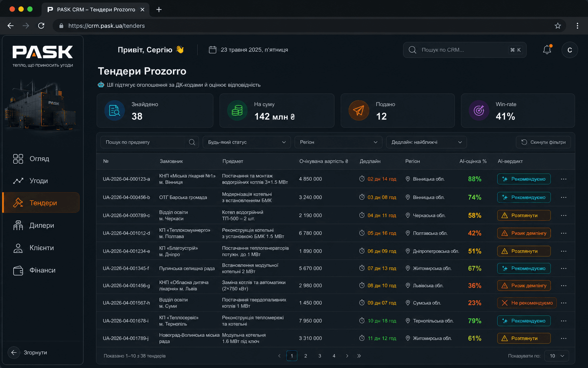
Task: Open the Дедлайн: найближчі sort dropdown
Action: [x=426, y=142]
